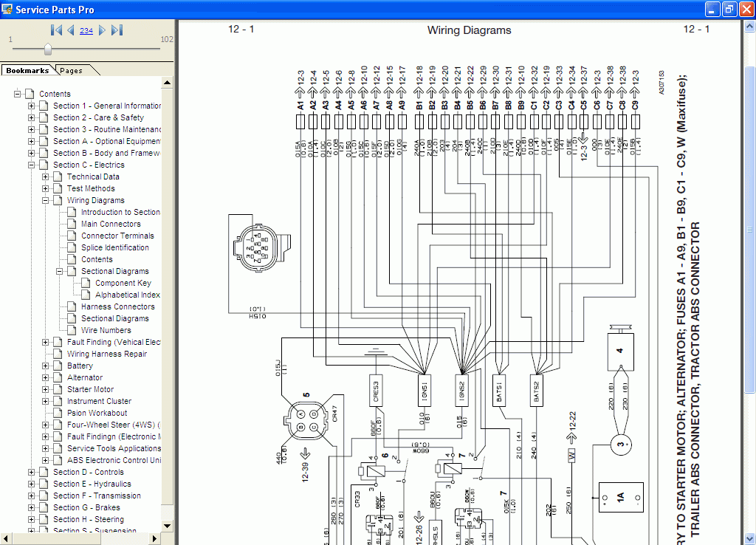Jump to last page icon
This screenshot has width=756, height=545.
pos(117,30)
